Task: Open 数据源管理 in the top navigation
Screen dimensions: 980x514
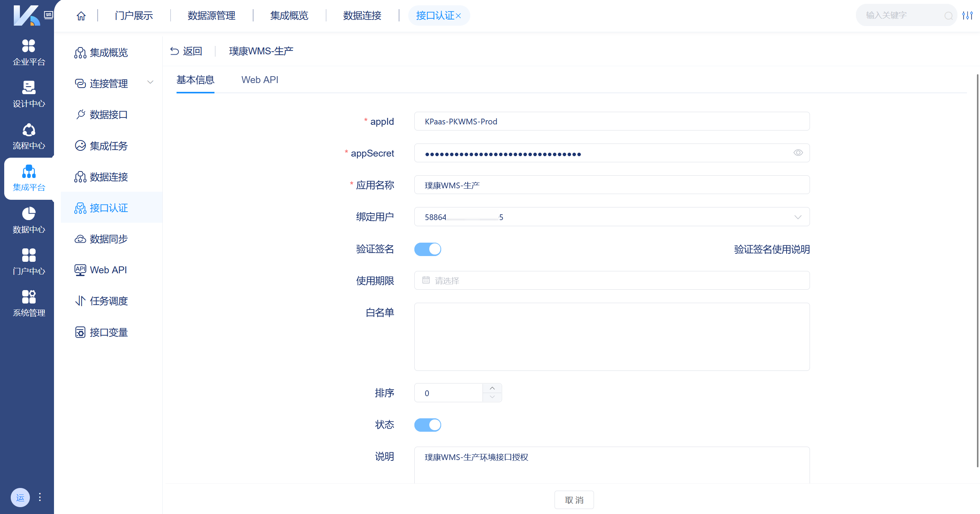Action: tap(211, 16)
